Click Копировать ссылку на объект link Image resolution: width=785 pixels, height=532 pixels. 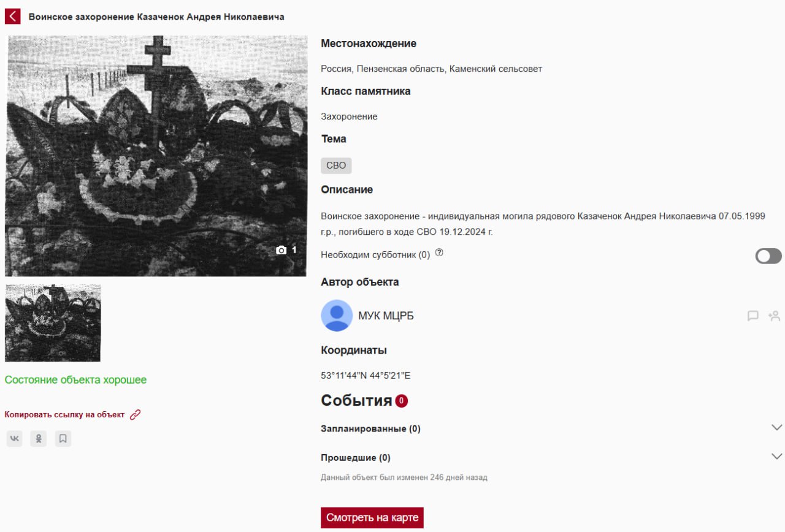tap(64, 414)
